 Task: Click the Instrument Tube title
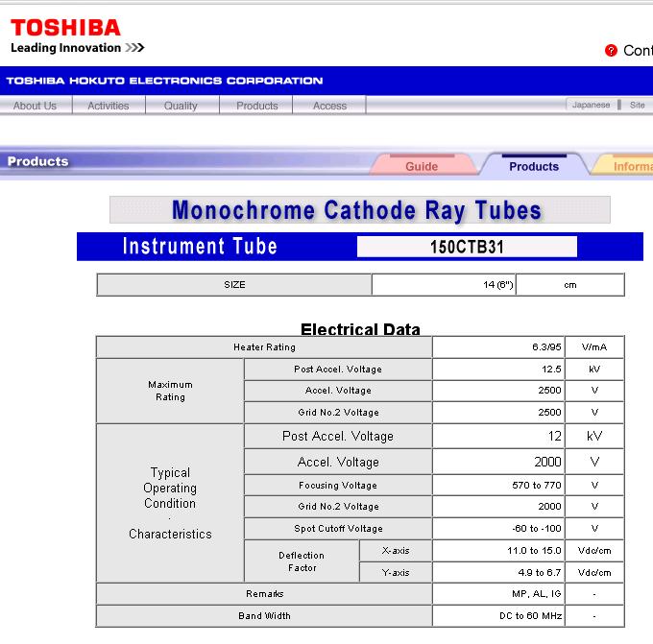(200, 246)
